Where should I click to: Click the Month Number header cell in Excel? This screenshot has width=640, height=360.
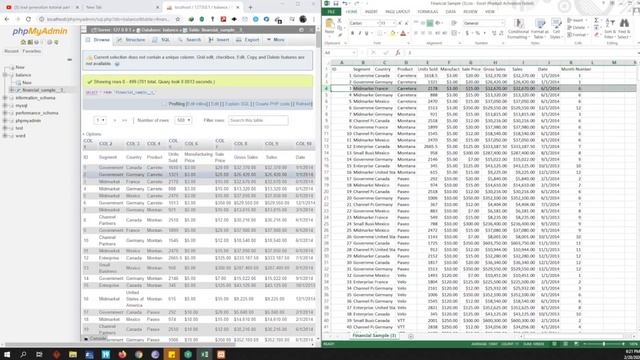click(576, 69)
